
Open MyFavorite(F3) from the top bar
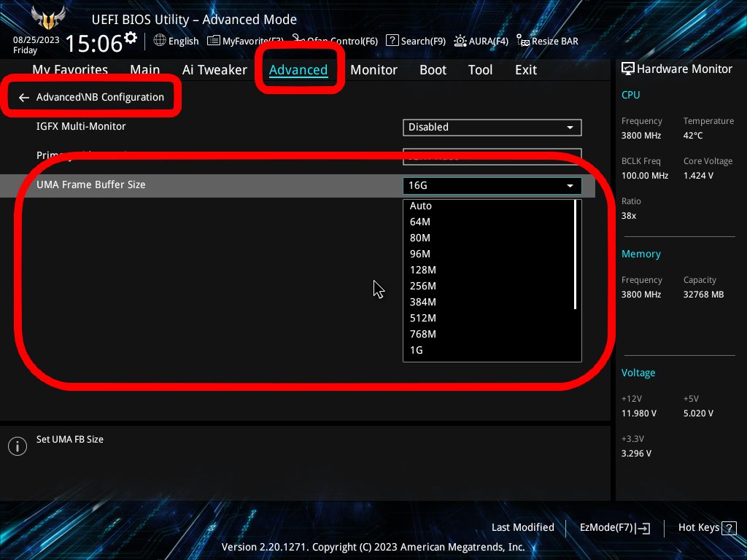[245, 41]
